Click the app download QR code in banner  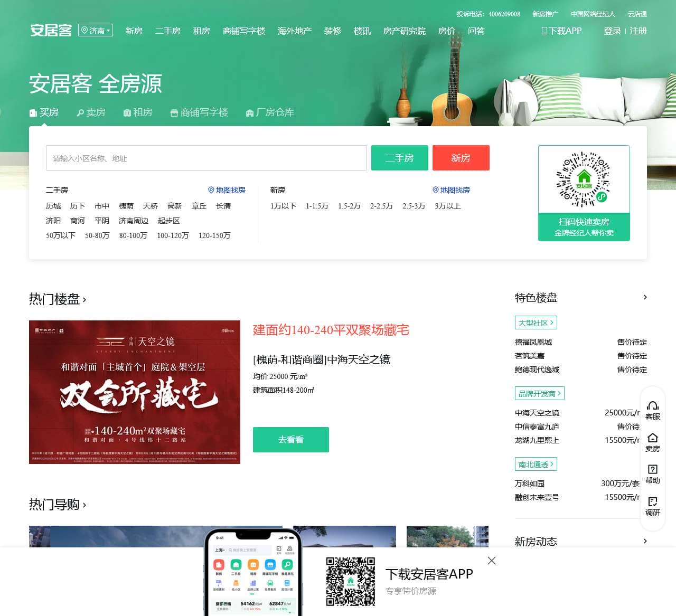[351, 581]
